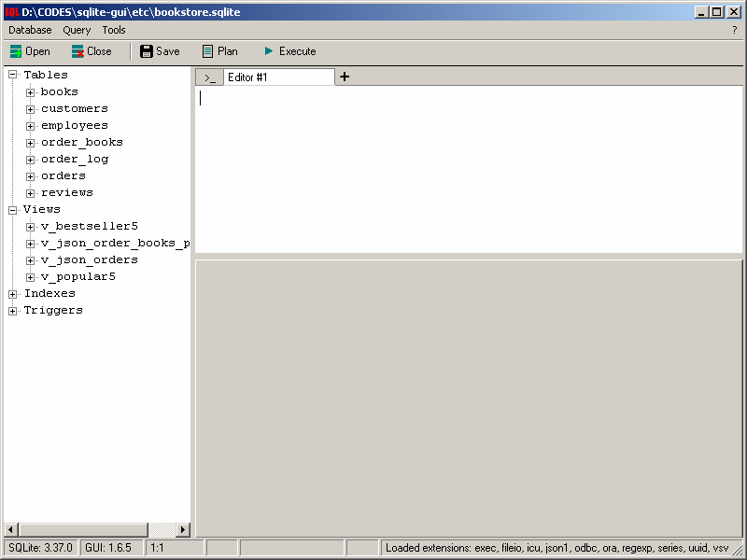
Task: Expand the customers table node
Action: click(x=30, y=109)
